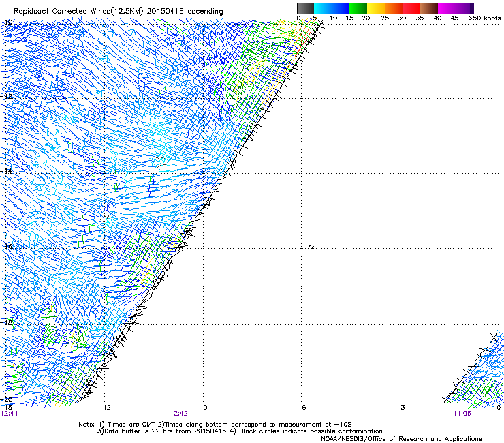
Task: Click the yellow 20-25 knots legend segment
Action: coord(376,8)
